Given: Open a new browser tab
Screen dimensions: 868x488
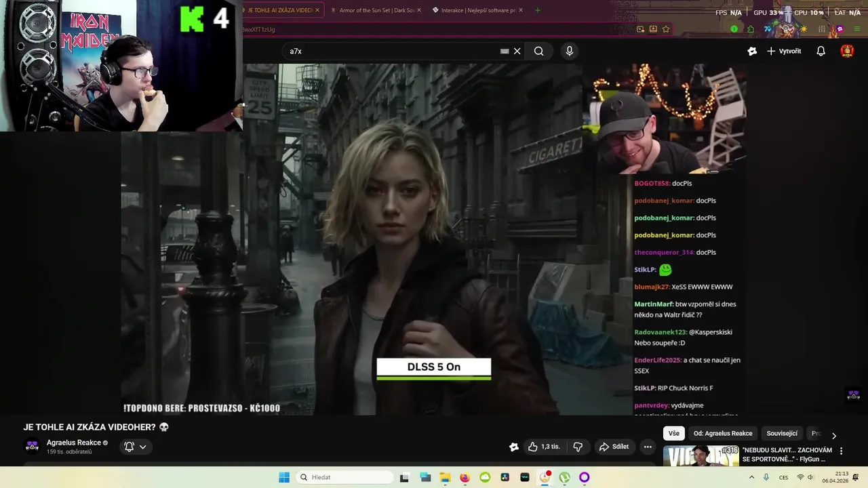Looking at the screenshot, I should tap(537, 10).
